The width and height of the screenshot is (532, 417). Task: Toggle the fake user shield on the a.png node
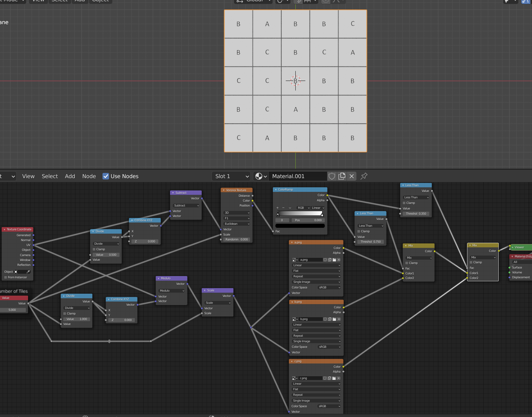click(325, 260)
